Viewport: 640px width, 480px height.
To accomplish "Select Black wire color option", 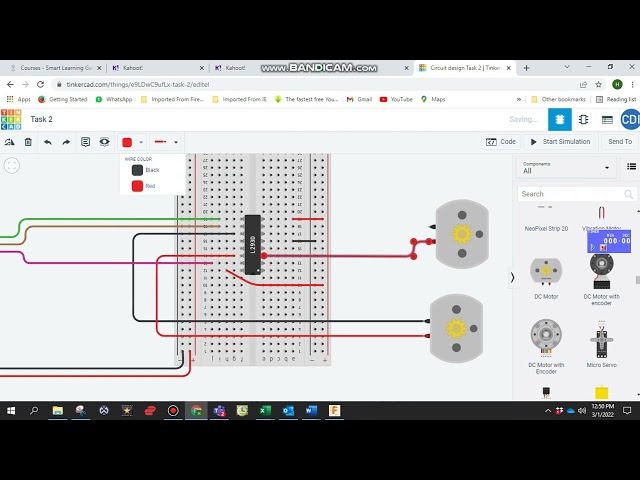I will tap(145, 170).
